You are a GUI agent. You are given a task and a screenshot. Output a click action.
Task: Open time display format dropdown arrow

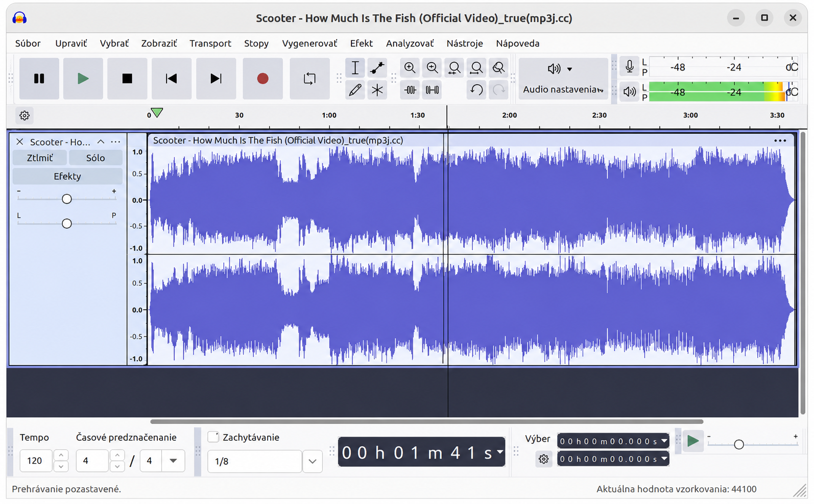(499, 452)
